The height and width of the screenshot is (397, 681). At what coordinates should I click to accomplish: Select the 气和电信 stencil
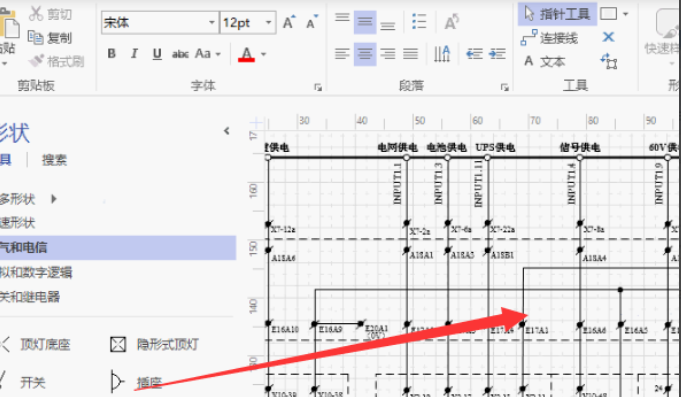[118, 248]
